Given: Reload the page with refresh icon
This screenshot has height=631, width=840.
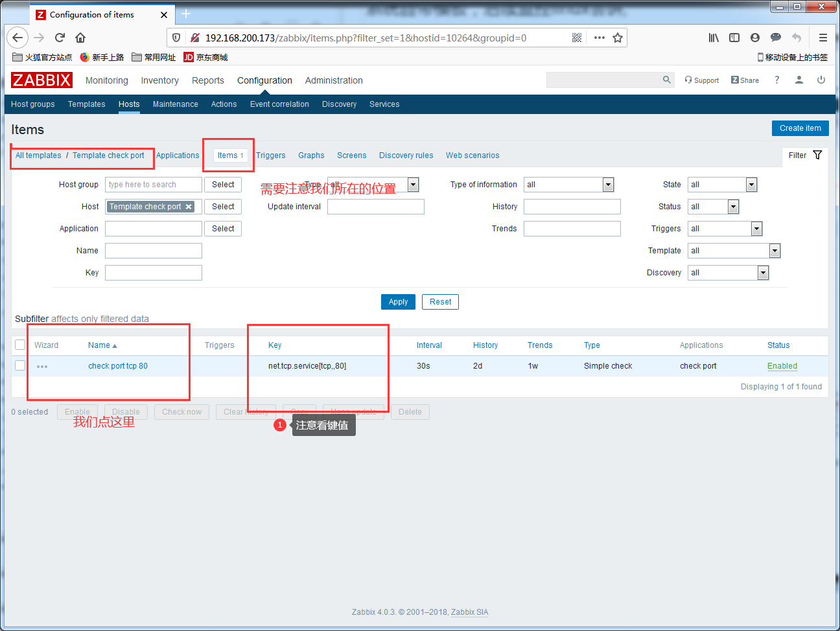Looking at the screenshot, I should point(60,38).
